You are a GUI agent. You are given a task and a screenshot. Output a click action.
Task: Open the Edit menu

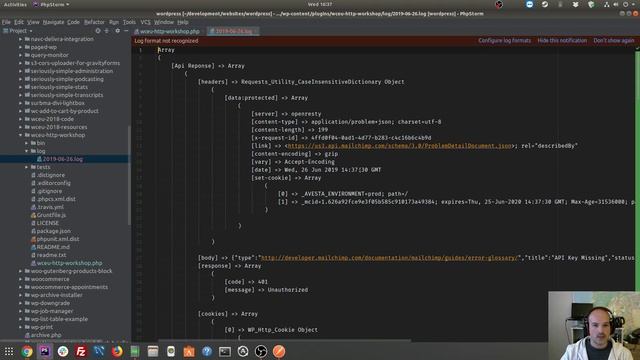coord(19,22)
